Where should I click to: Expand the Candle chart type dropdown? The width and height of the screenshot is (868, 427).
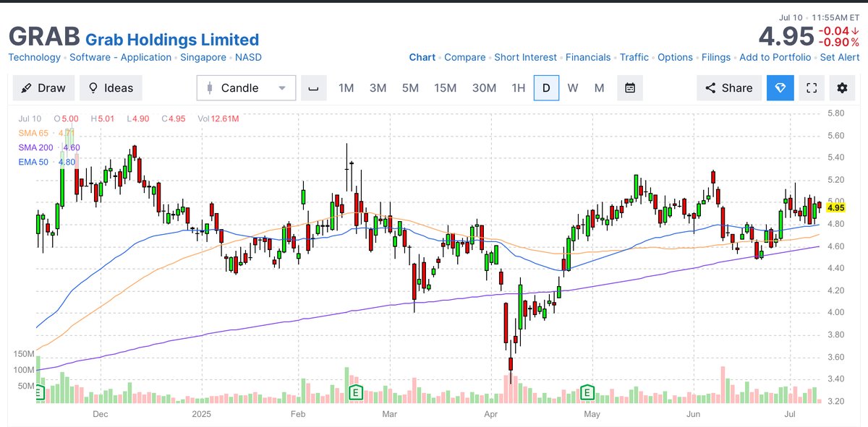tap(247, 88)
